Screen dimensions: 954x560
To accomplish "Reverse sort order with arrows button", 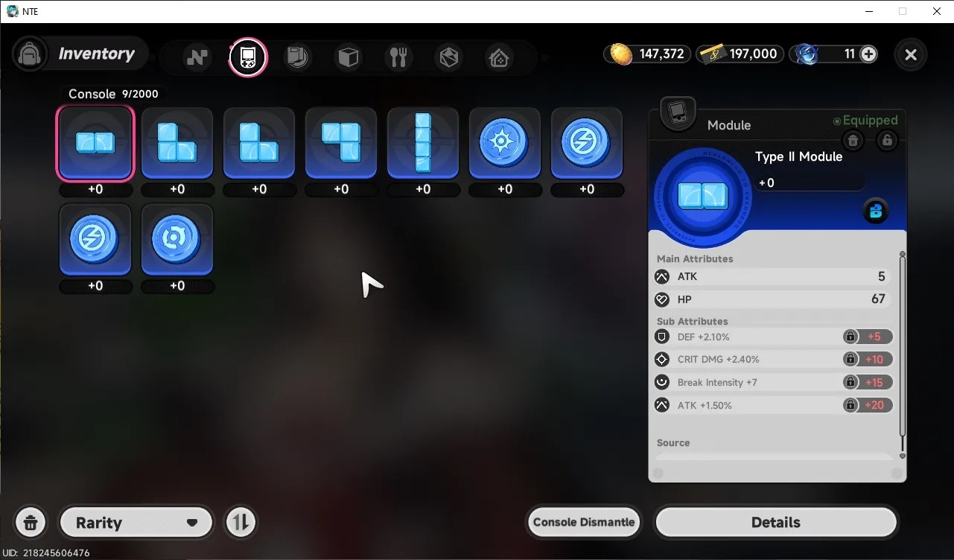I will coord(240,522).
